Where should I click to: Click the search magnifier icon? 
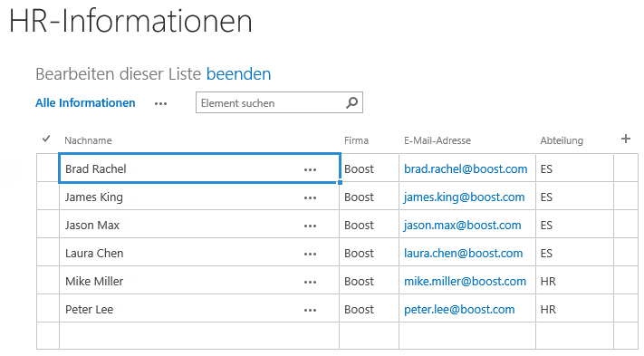coord(351,102)
